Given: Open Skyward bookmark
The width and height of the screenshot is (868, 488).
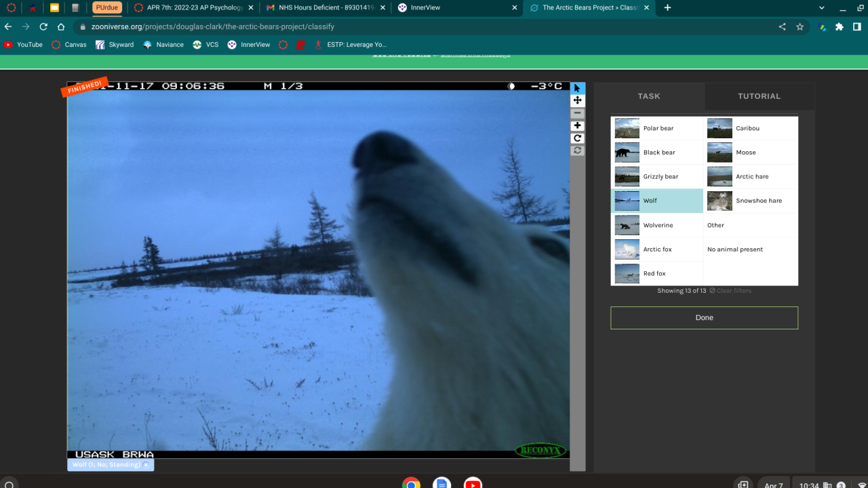Looking at the screenshot, I should [x=115, y=45].
